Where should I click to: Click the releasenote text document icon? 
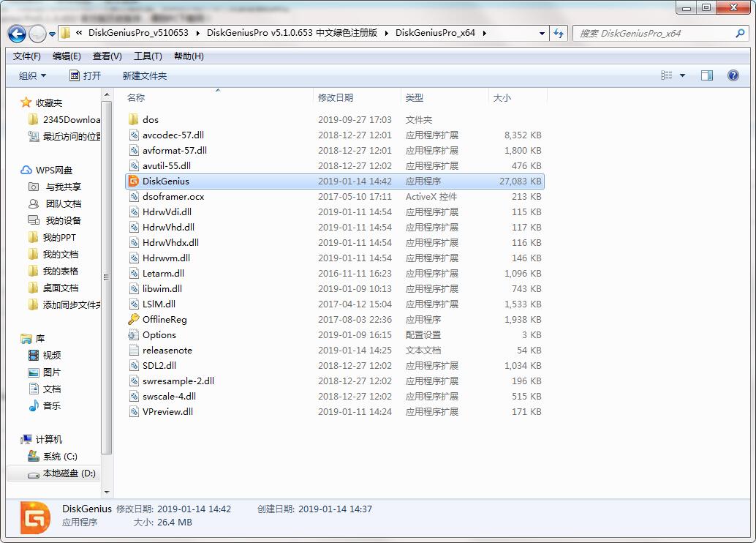(x=134, y=351)
